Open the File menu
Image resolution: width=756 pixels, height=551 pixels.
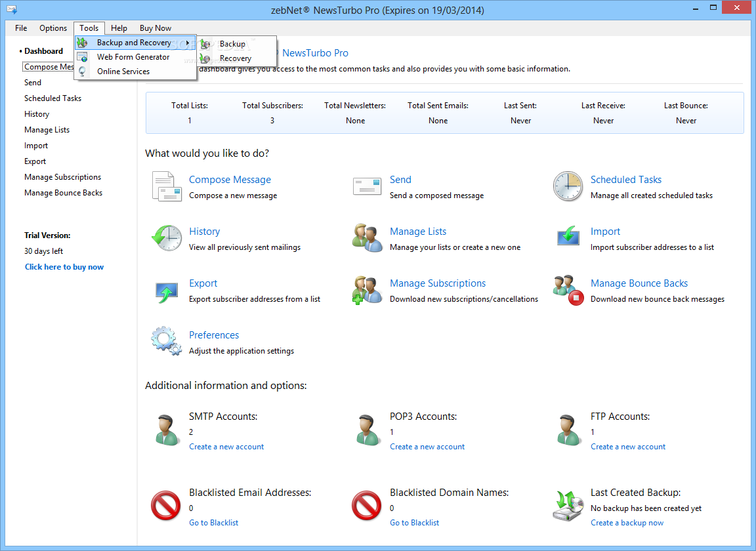[x=21, y=28]
